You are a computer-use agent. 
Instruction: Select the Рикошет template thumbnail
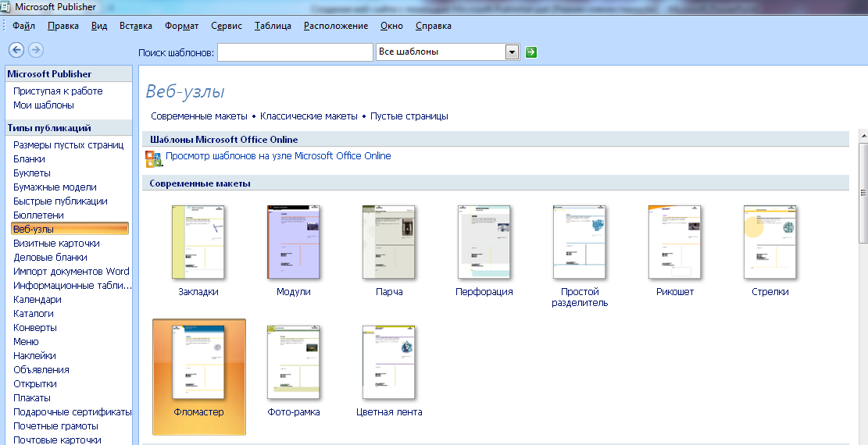tap(674, 243)
